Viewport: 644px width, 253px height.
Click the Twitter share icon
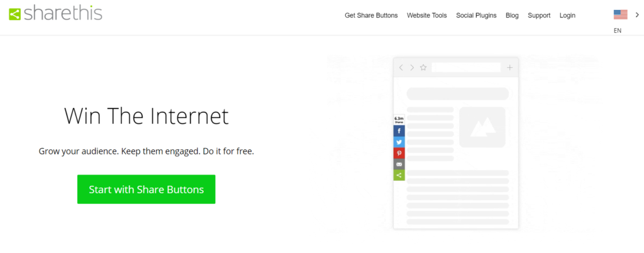click(399, 143)
